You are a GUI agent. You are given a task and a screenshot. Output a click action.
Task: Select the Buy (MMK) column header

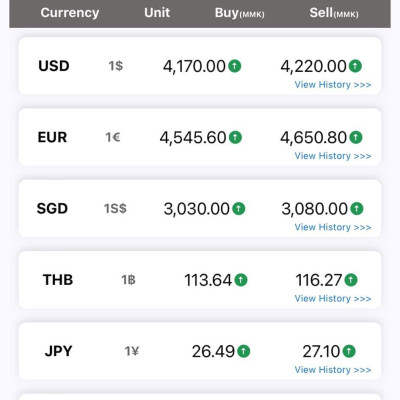point(239,13)
